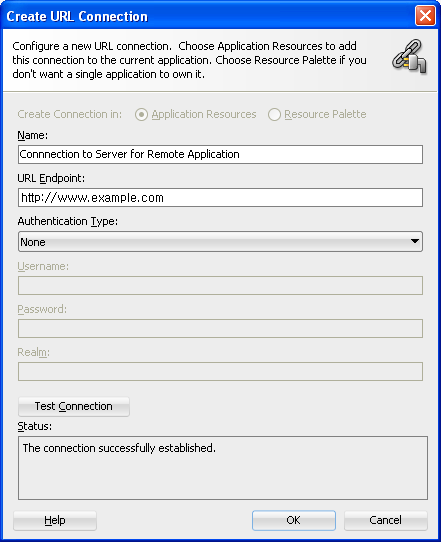
Task: Run Test Connection
Action: click(74, 406)
